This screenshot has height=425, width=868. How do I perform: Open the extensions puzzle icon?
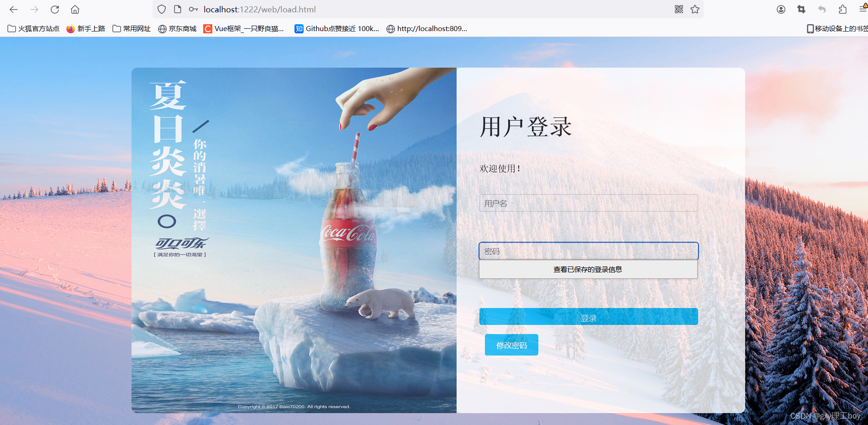pyautogui.click(x=842, y=9)
